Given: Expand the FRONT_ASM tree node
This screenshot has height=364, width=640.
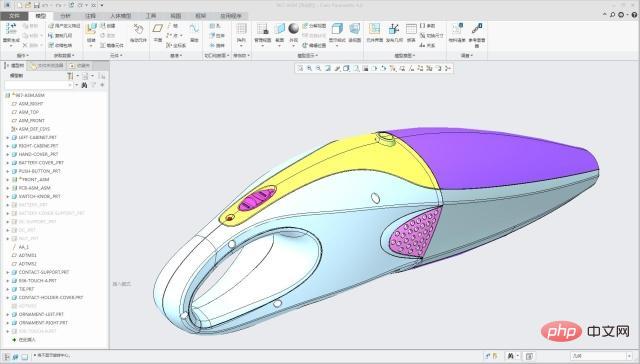Looking at the screenshot, I should pos(7,180).
